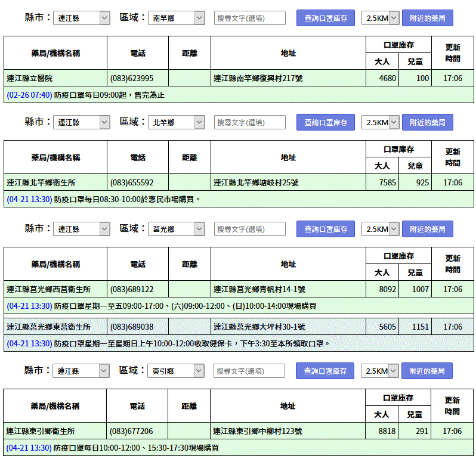Open the 南竿鄉 area dropdown
476x459 pixels.
click(177, 18)
